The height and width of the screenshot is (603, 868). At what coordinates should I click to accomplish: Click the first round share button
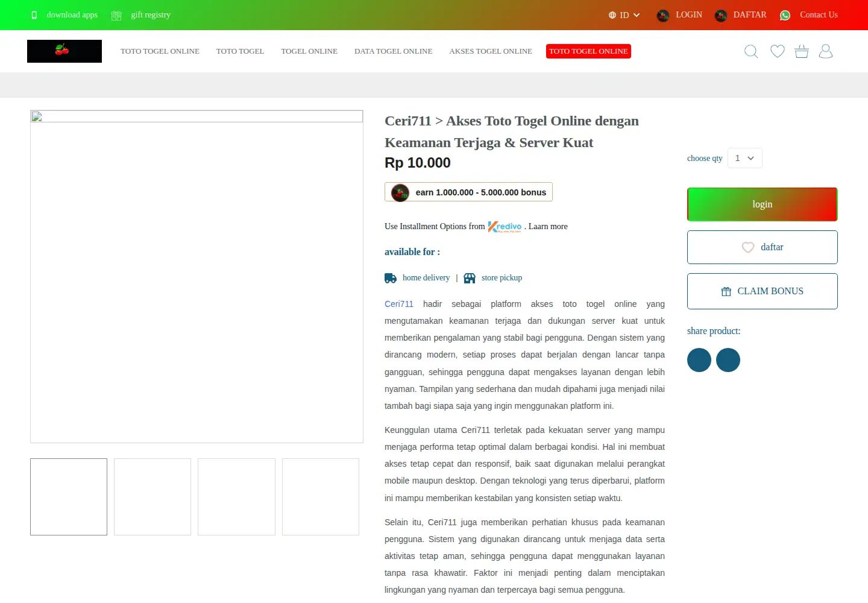699,360
